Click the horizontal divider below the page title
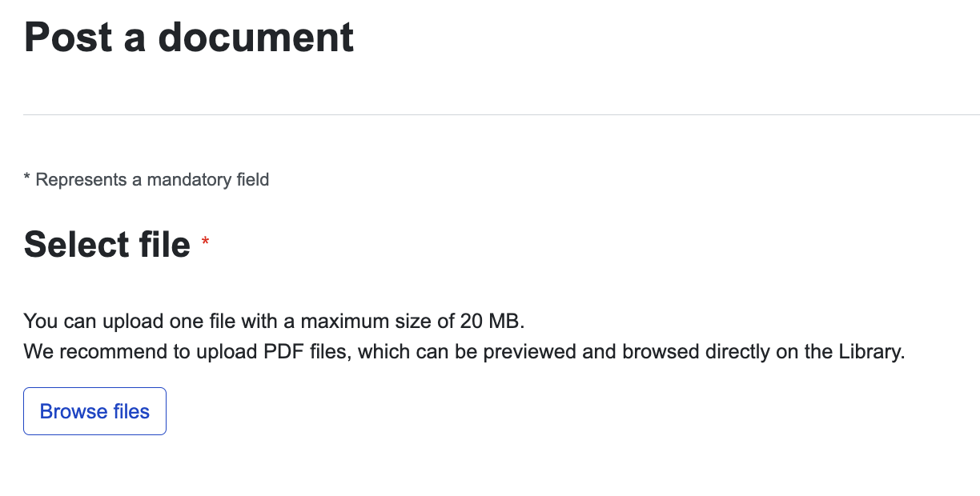This screenshot has width=980, height=496. pos(490,114)
